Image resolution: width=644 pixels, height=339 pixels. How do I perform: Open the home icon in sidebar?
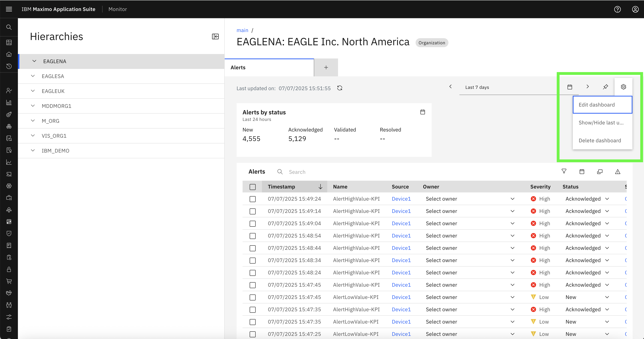(9, 54)
